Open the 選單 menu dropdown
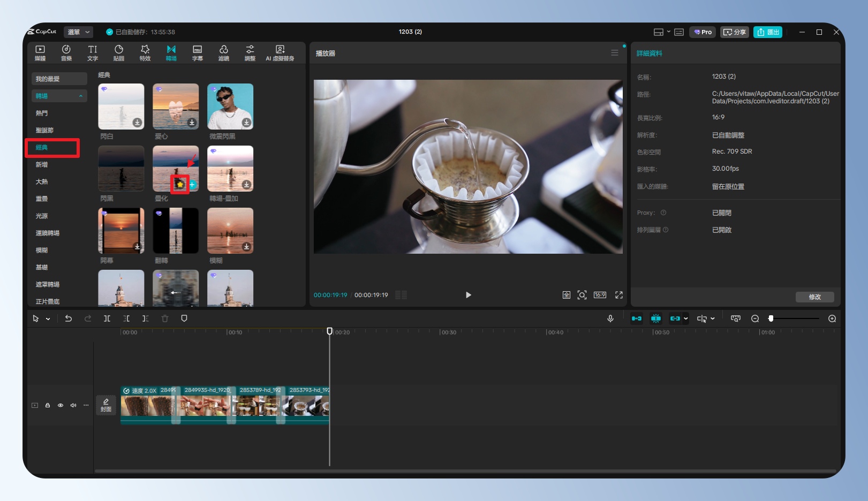 point(78,32)
